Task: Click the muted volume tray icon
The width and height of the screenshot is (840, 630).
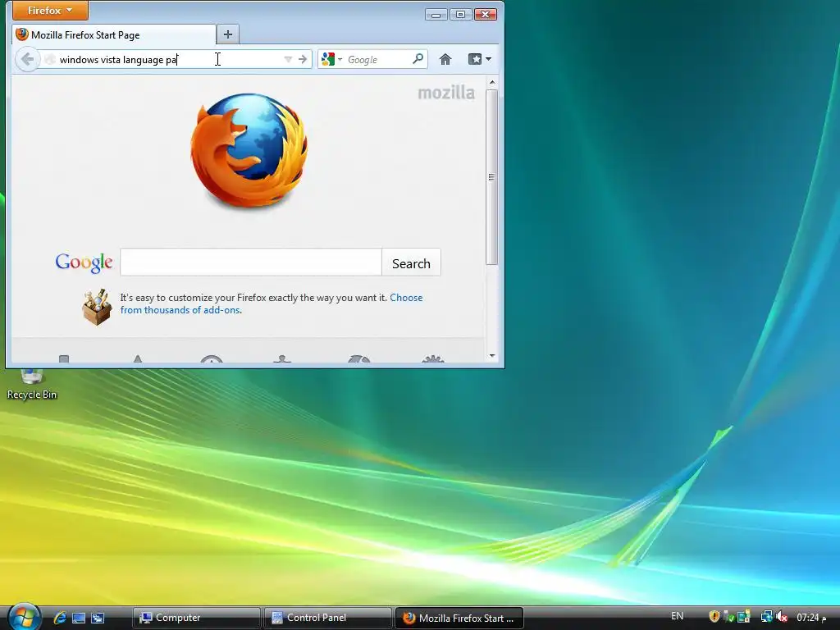Action: [782, 617]
